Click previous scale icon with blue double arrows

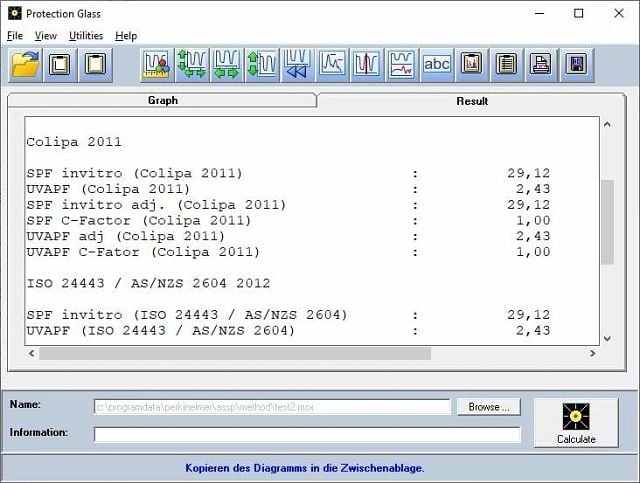click(297, 65)
